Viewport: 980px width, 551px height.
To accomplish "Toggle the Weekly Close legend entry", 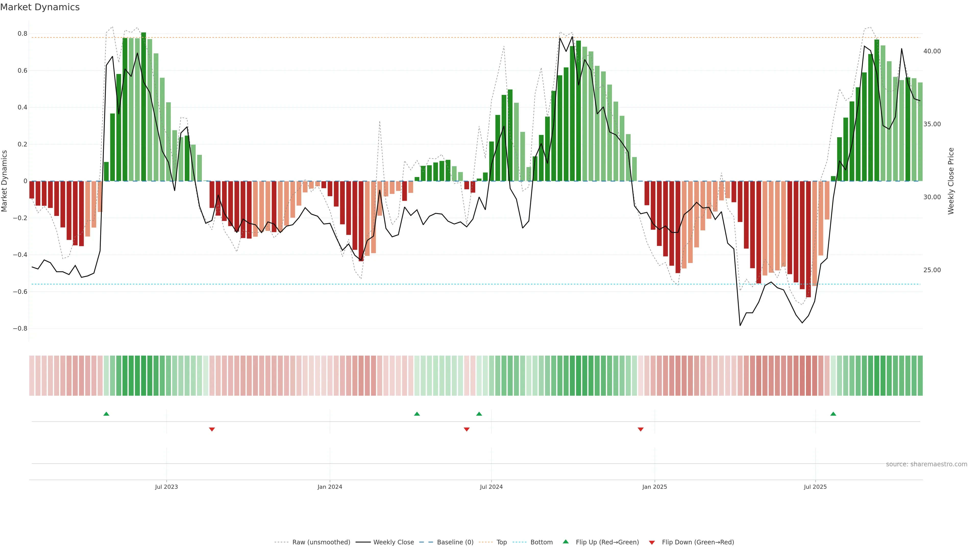I will click(x=393, y=542).
